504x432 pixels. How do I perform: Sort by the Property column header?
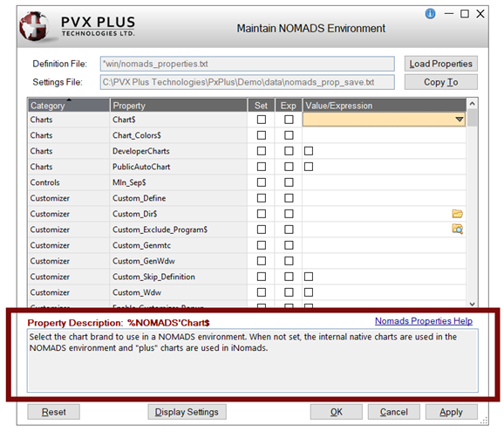(179, 106)
